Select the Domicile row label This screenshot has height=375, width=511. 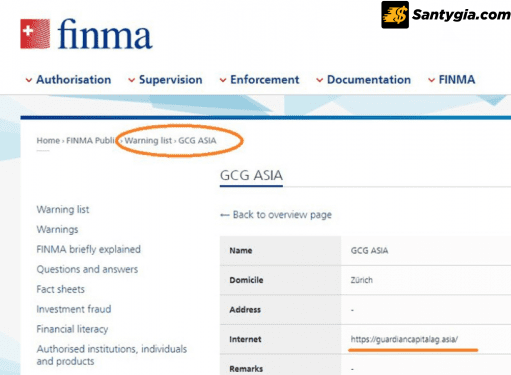[x=246, y=280]
